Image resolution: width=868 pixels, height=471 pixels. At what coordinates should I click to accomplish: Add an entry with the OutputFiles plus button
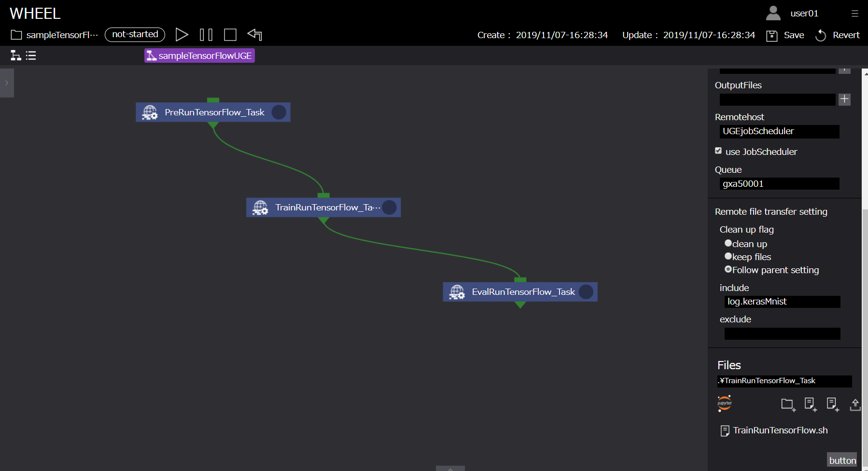coord(844,99)
